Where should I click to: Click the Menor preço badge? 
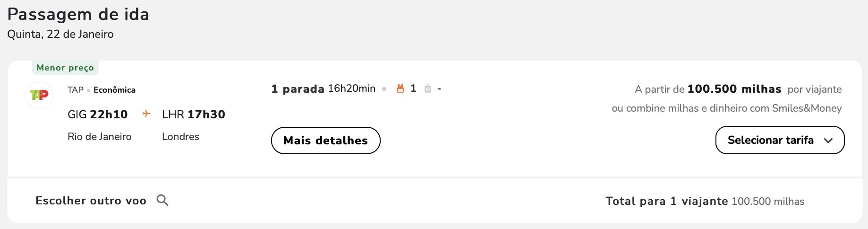point(65,68)
